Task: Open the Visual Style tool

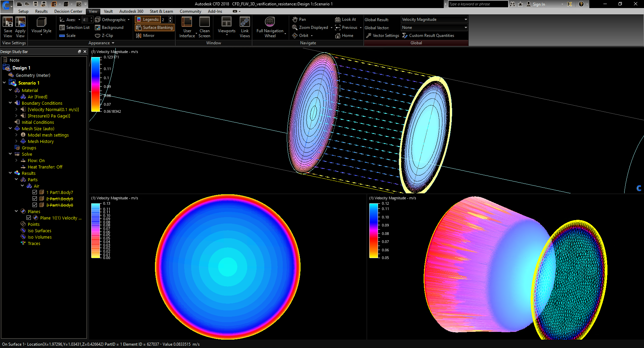Action: coord(41,26)
